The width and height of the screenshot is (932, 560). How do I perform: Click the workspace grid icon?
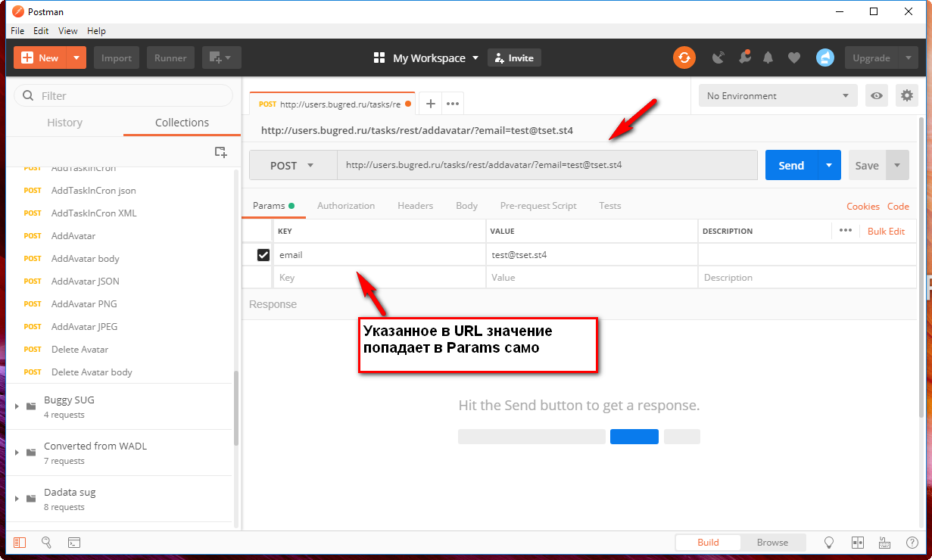pos(379,58)
